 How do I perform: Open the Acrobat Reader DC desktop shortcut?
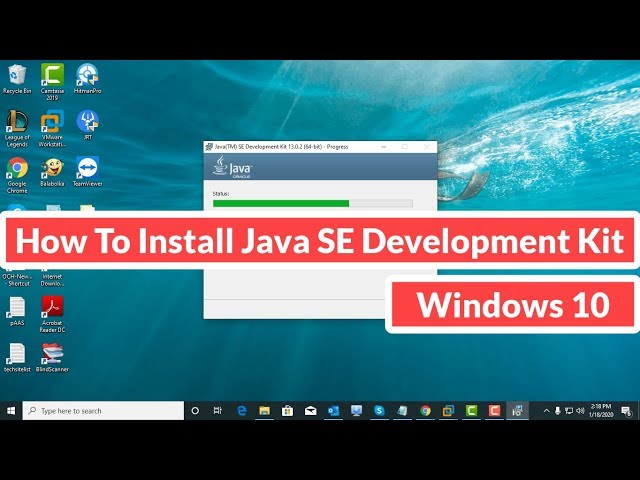click(52, 314)
